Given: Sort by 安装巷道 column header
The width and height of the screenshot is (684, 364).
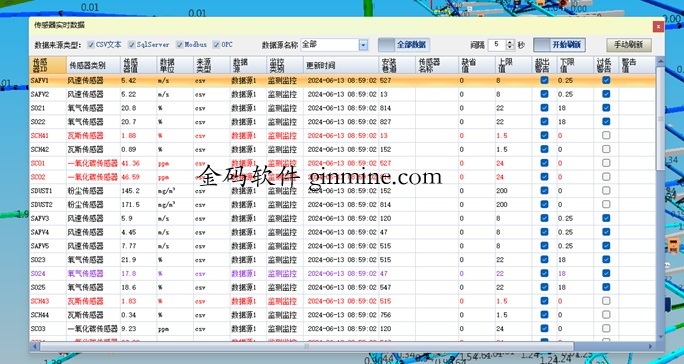Looking at the screenshot, I should click(397, 65).
